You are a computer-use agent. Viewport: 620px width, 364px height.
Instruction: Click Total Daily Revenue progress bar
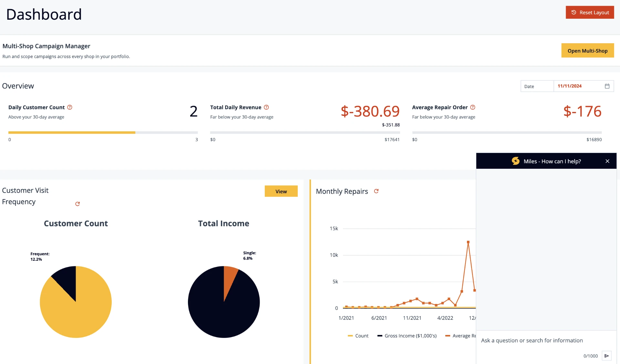305,133
